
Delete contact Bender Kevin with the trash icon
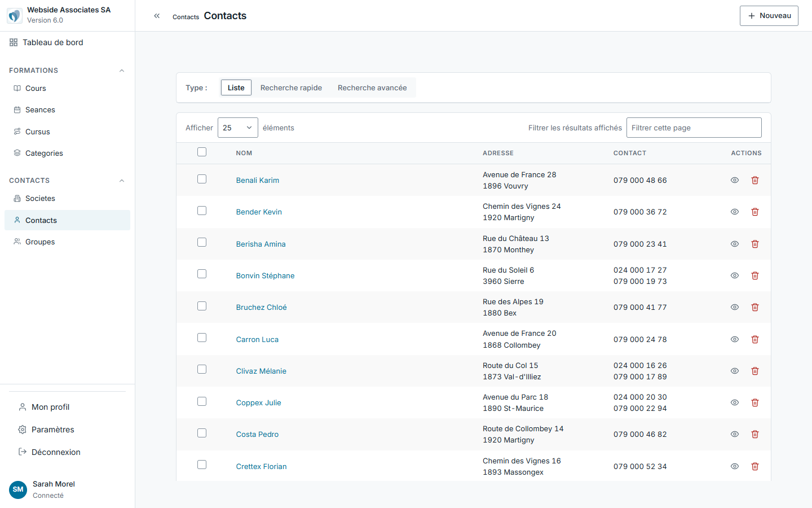(755, 212)
